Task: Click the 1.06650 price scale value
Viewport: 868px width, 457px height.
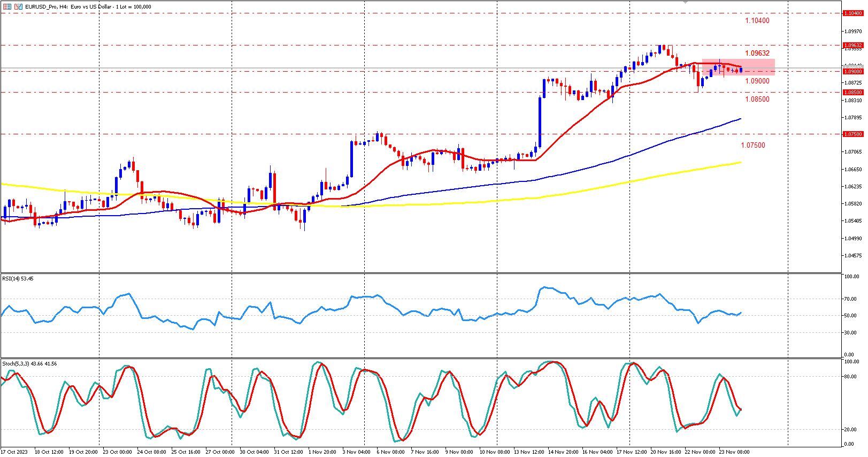Action: pos(854,169)
